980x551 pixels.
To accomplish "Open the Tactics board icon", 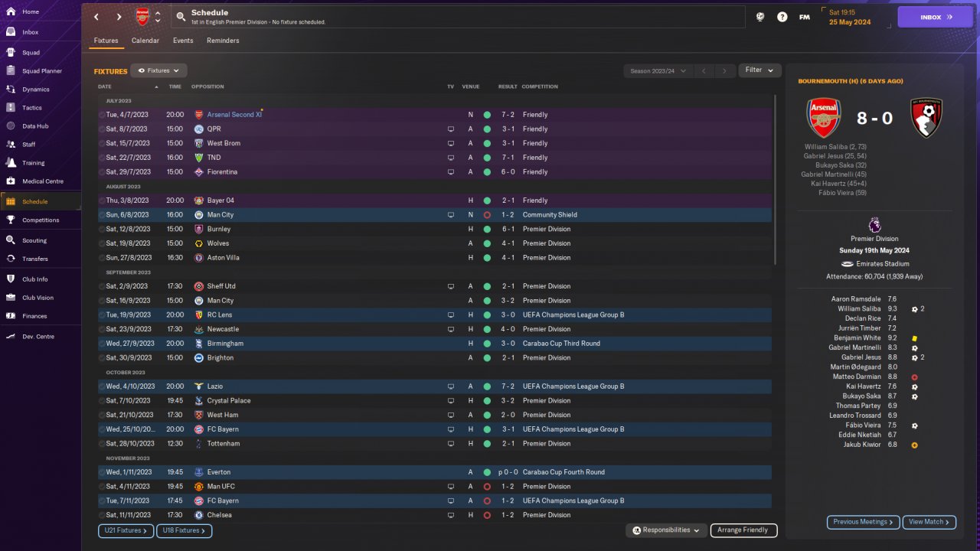I will [x=11, y=108].
